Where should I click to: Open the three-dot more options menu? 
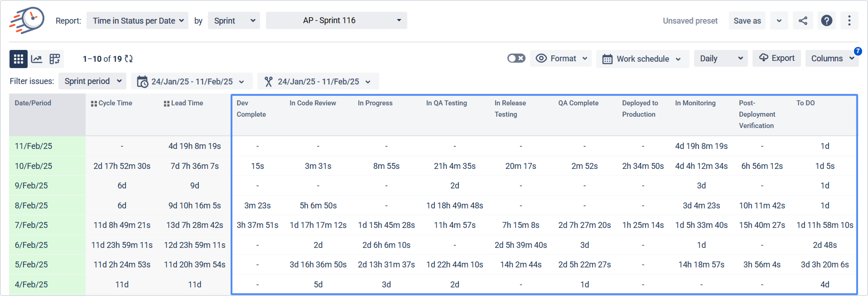(849, 21)
